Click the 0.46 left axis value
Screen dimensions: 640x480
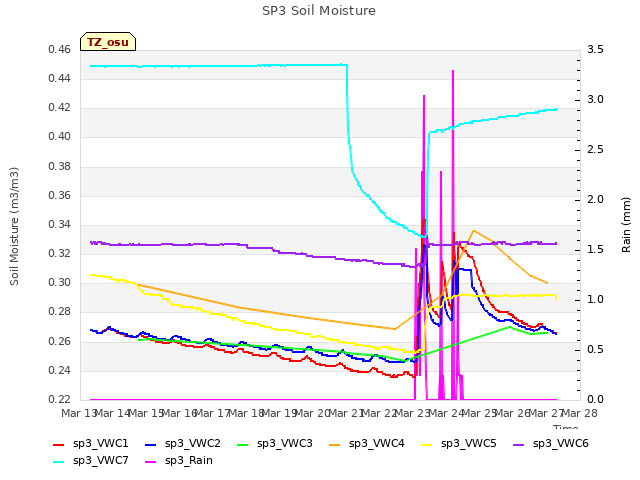point(60,50)
